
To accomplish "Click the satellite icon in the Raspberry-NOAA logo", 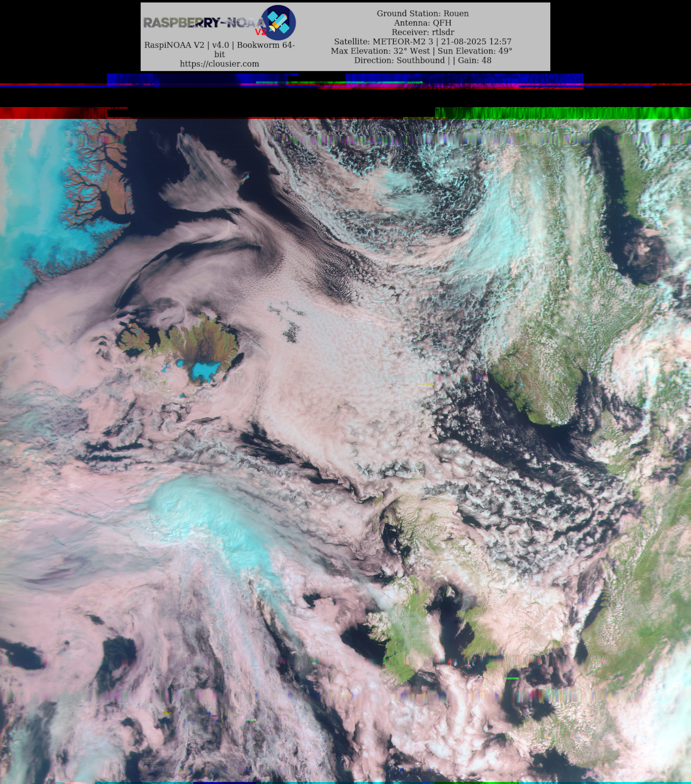I will point(279,23).
